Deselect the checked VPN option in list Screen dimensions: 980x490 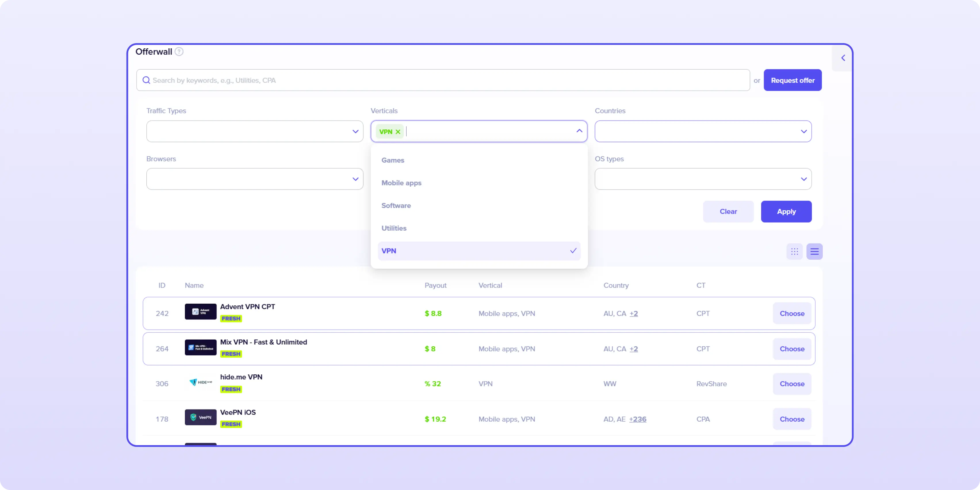click(x=478, y=251)
